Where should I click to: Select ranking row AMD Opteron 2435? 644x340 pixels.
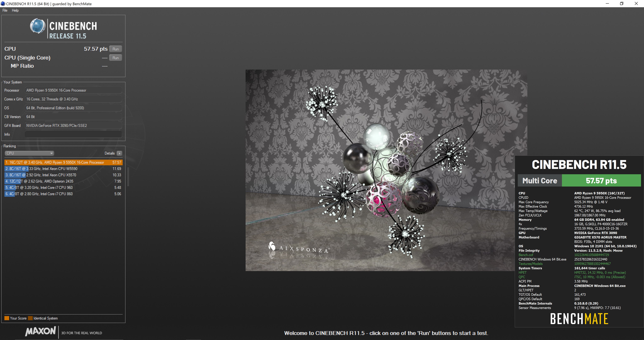point(63,181)
